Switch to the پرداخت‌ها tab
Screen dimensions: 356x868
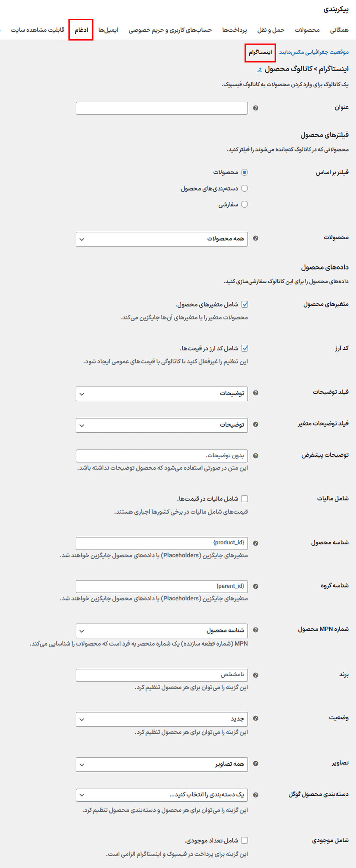click(235, 30)
